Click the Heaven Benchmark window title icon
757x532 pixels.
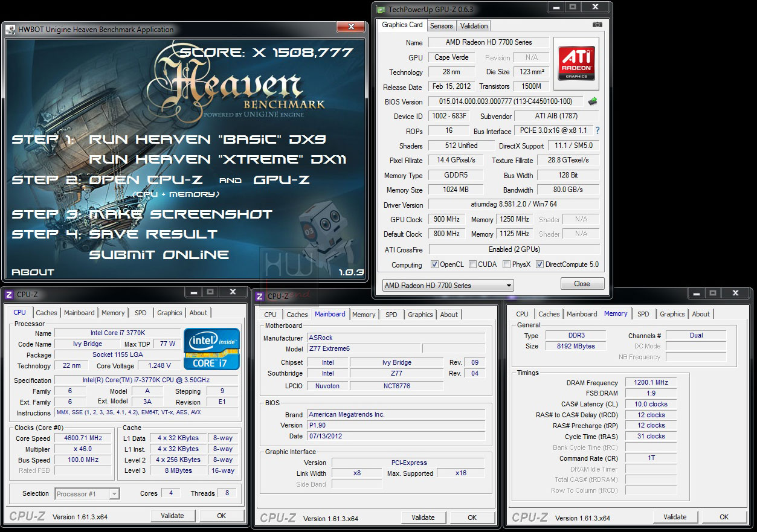(x=9, y=30)
